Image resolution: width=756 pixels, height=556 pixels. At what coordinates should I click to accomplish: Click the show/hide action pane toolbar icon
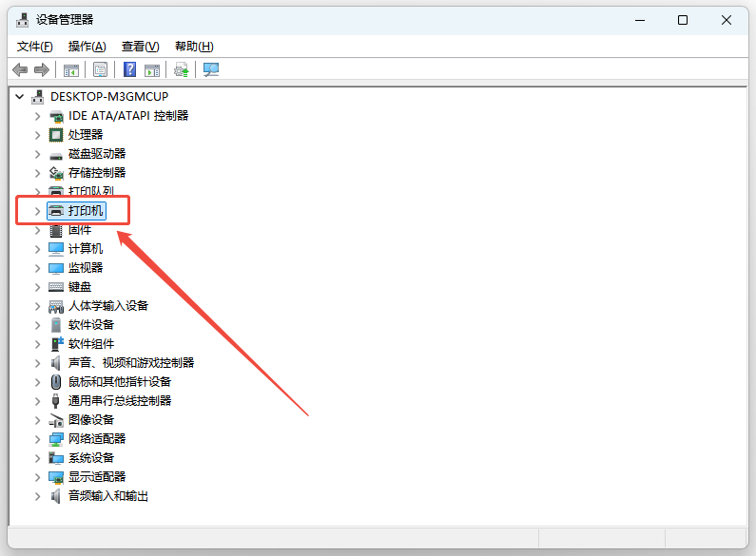coord(152,70)
